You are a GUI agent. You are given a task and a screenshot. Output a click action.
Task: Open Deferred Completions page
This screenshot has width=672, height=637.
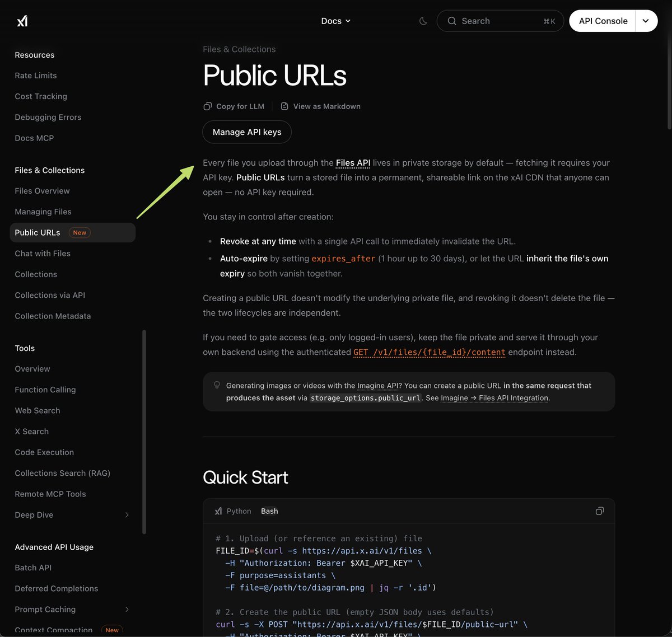click(57, 588)
